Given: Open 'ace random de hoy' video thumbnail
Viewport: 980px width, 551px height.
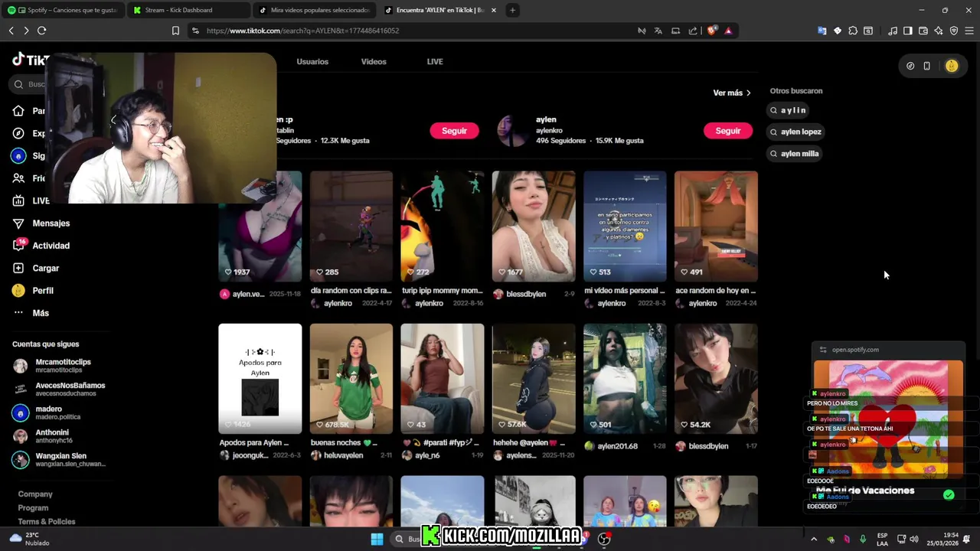Looking at the screenshot, I should click(x=716, y=226).
